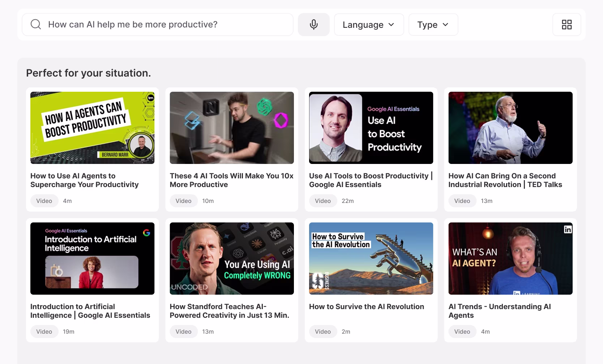Open 'How to Survive the AI Revolution' title text
Viewport: 603px width, 364px height.
(367, 307)
